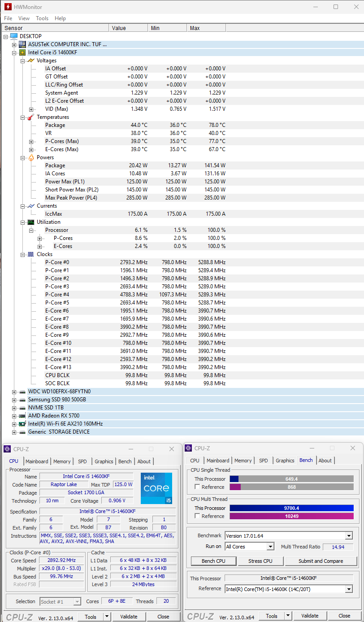Switch to SPD tab in left CPU-Z
The height and width of the screenshot is (622, 364).
[x=82, y=461]
